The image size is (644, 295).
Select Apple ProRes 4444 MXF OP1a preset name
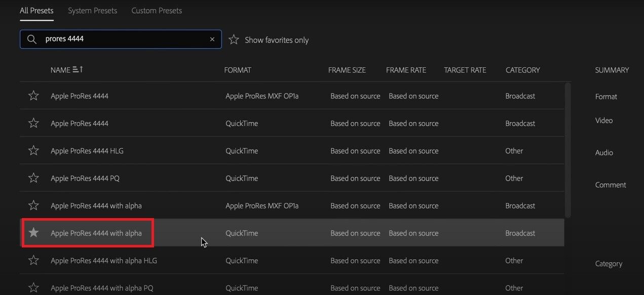tap(80, 96)
